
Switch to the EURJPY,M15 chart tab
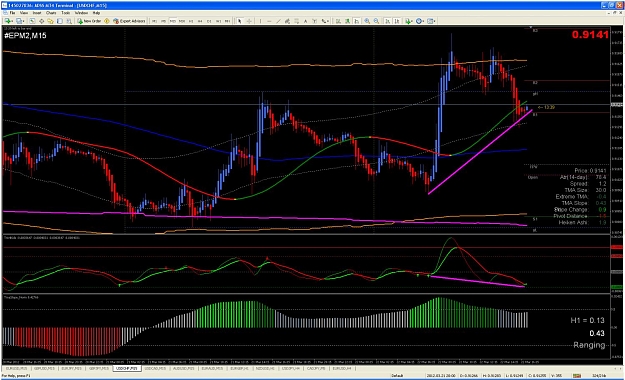point(72,368)
